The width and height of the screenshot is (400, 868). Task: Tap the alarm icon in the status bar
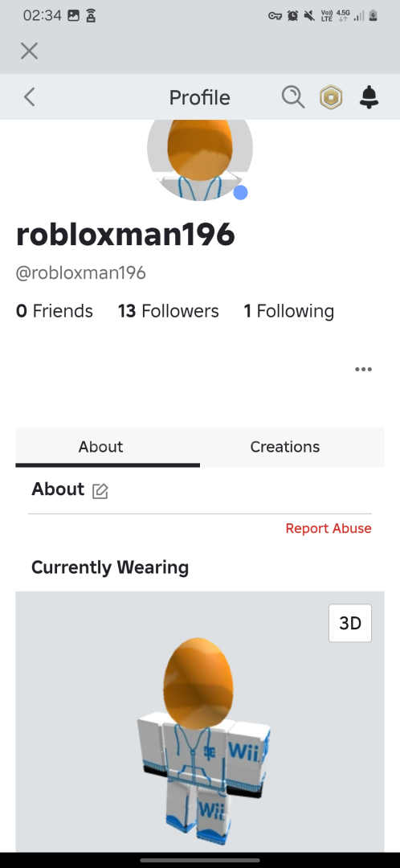292,16
